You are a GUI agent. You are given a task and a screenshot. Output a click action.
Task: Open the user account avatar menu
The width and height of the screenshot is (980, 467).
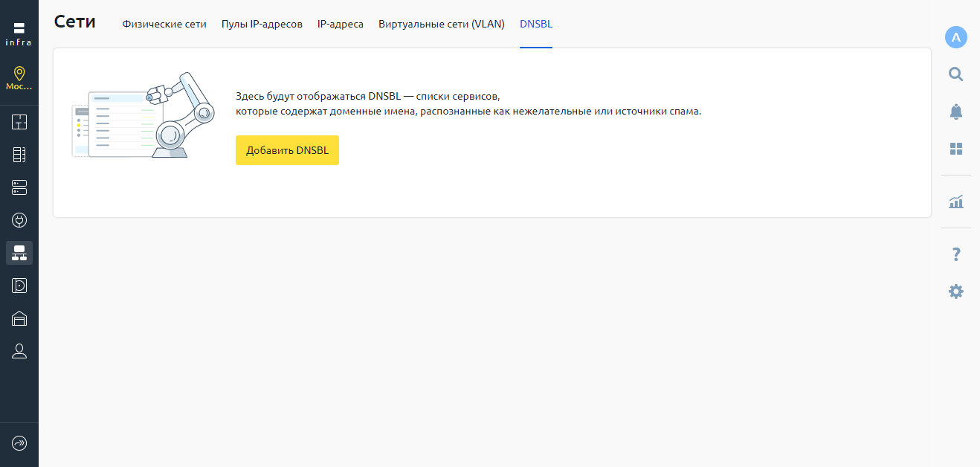point(956,37)
